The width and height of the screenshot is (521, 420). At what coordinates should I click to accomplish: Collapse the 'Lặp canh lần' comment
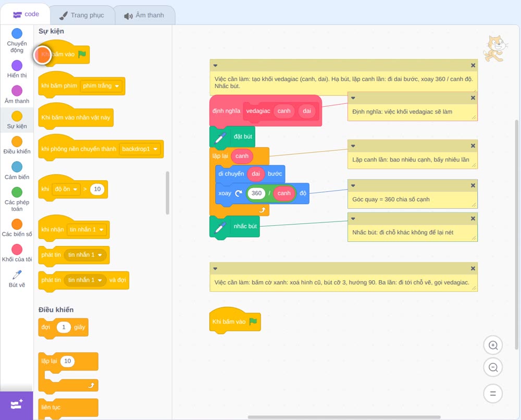(x=353, y=146)
